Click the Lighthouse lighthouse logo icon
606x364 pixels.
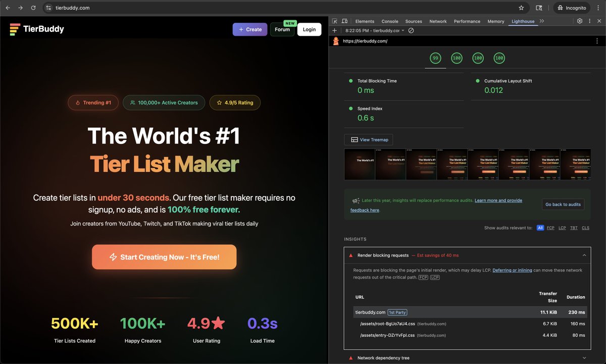[336, 41]
